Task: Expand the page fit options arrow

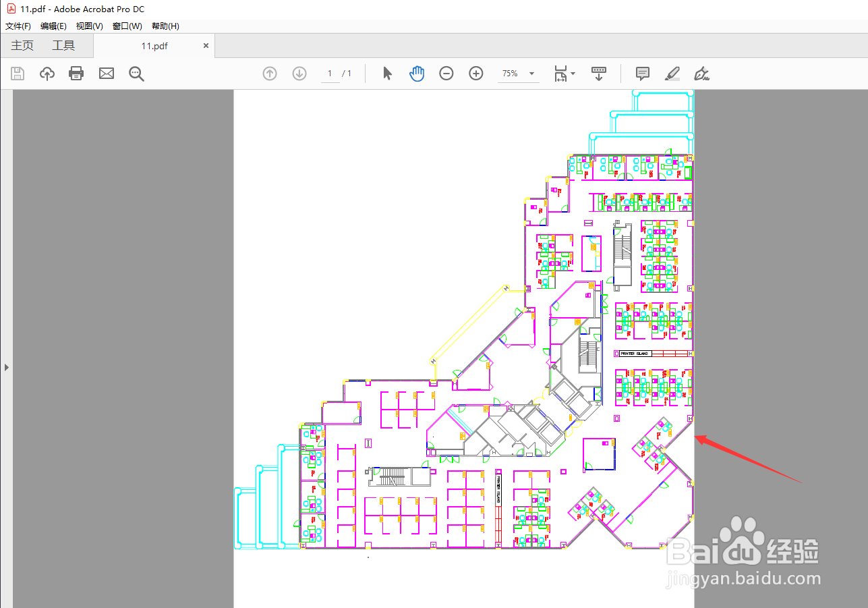Action: click(x=573, y=74)
